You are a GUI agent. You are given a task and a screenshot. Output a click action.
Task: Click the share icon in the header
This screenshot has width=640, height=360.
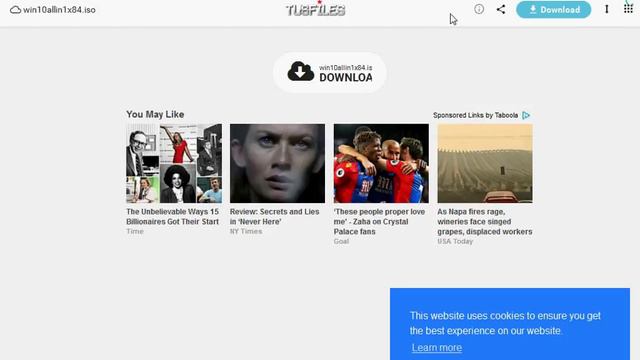coord(501,9)
